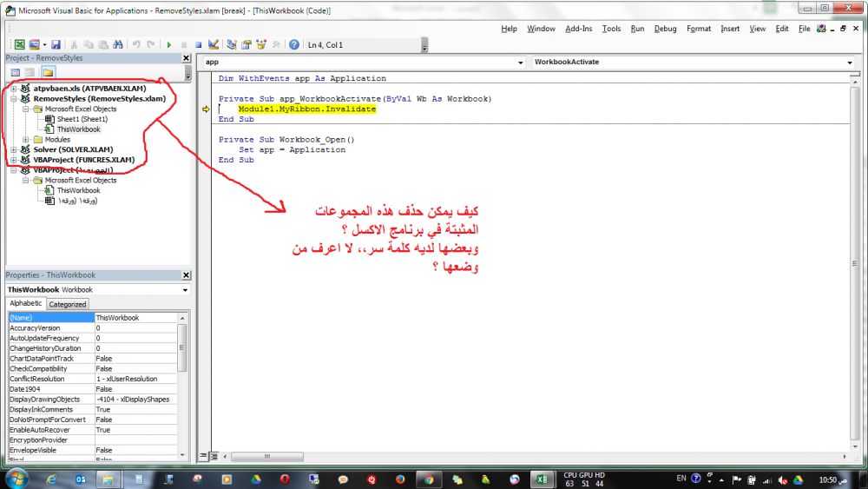Click Insert UserForm toolbar icon
The width and height of the screenshot is (868, 489).
pyautogui.click(x=34, y=45)
